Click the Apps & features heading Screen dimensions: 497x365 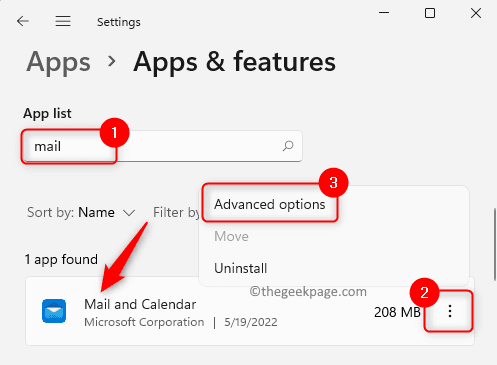[x=235, y=62]
